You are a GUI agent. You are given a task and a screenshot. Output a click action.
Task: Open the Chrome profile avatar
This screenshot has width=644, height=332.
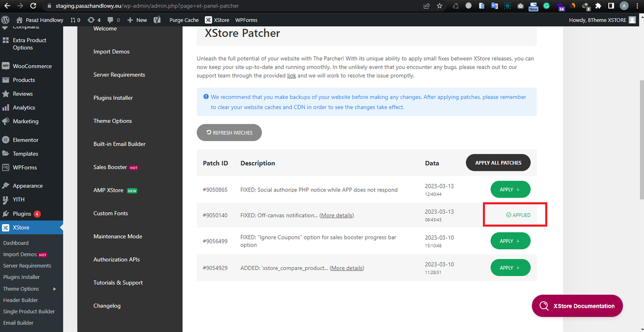624,6
